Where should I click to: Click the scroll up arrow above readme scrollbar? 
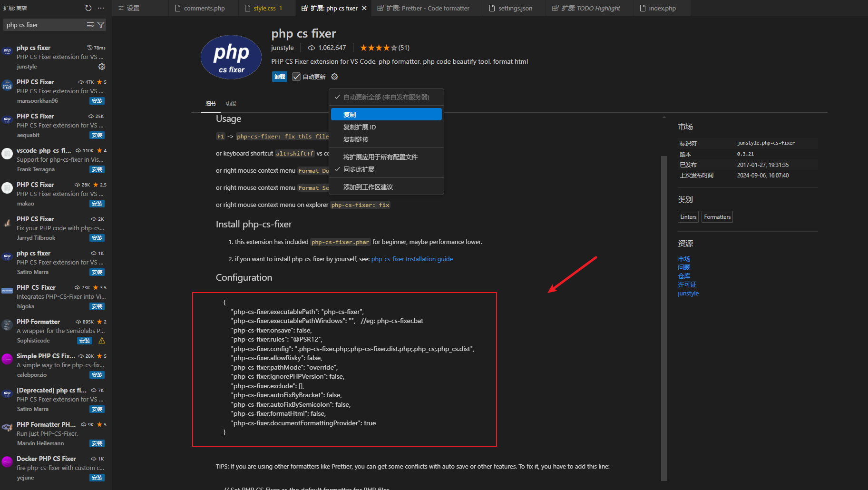pos(664,117)
